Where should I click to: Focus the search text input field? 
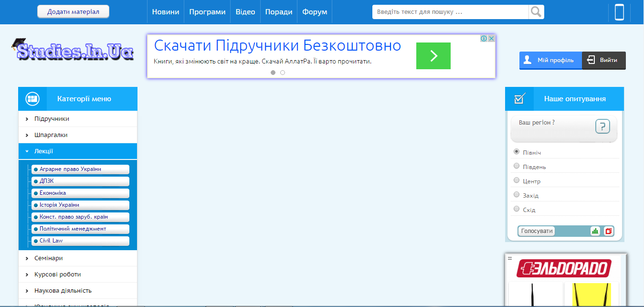point(450,12)
